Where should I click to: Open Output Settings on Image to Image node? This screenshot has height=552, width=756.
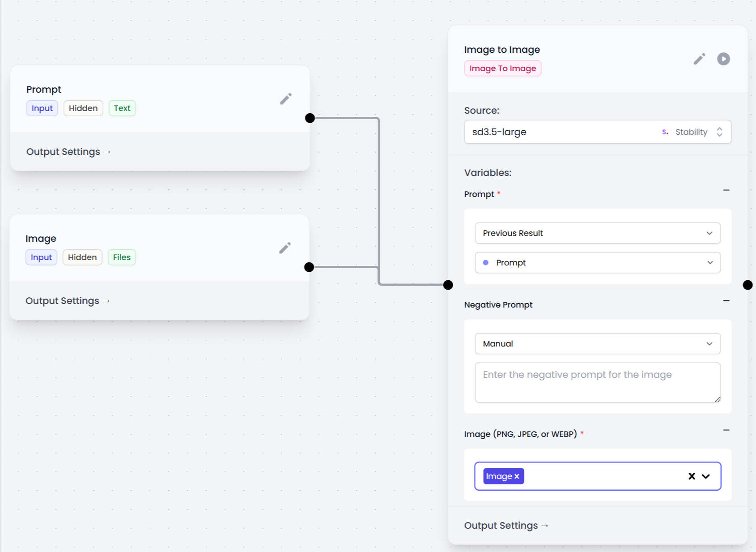click(x=506, y=526)
